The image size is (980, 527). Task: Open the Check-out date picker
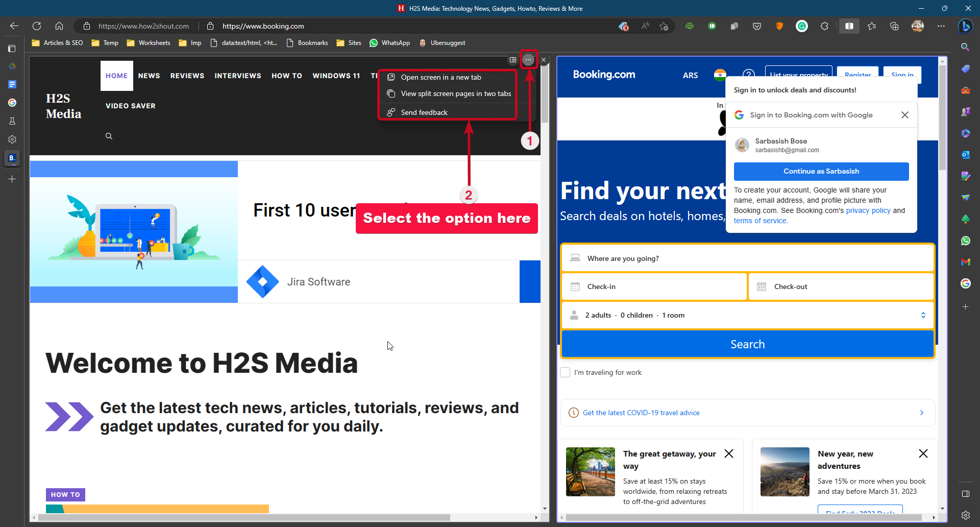point(841,286)
